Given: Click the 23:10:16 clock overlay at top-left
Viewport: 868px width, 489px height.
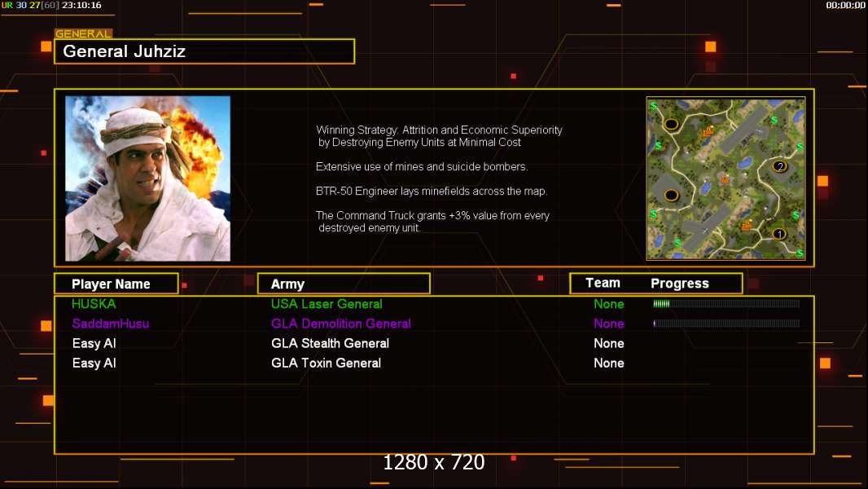Looking at the screenshot, I should 81,5.
